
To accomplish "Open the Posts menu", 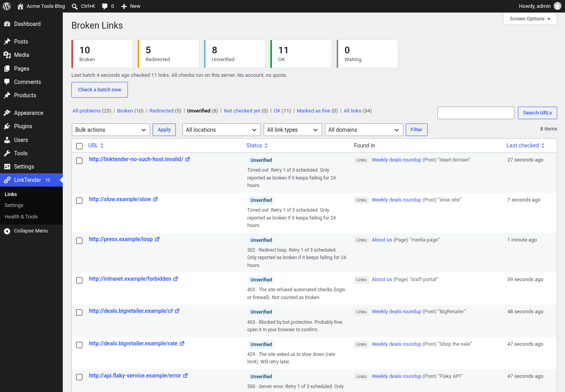I will [x=31, y=42].
